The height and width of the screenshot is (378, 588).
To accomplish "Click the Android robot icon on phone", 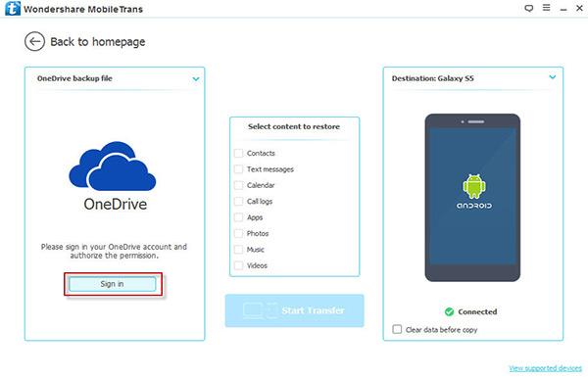I will 474,186.
